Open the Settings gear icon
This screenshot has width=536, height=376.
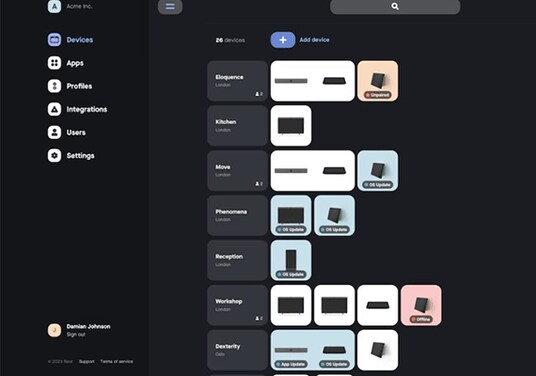pyautogui.click(x=54, y=156)
